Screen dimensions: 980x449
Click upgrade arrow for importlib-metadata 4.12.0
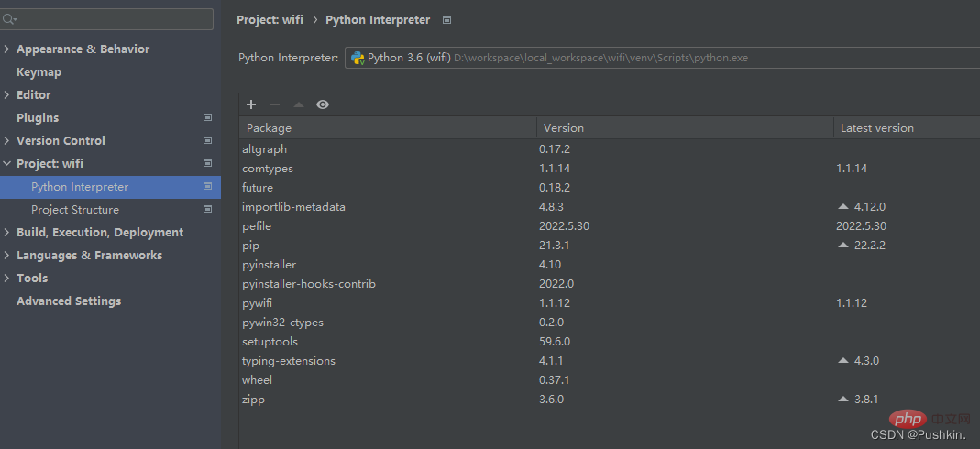coord(843,207)
